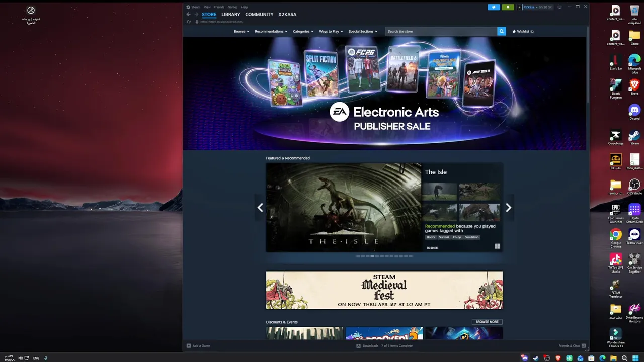Open the Steam notifications bell

pyautogui.click(x=508, y=7)
